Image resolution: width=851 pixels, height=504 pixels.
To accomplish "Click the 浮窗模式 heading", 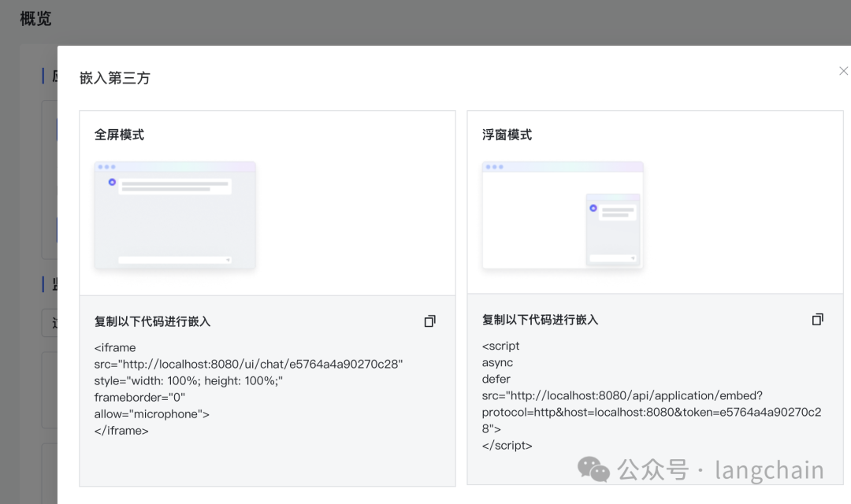I will tap(507, 135).
